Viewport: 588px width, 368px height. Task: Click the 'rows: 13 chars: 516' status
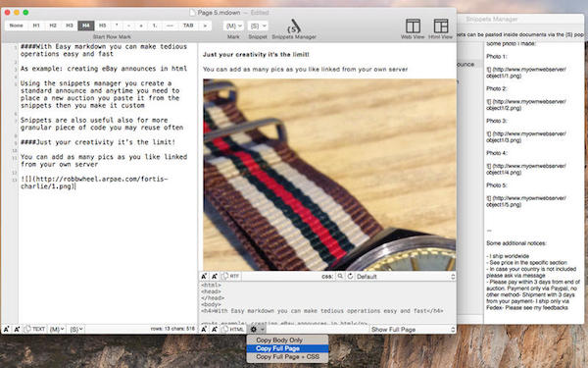coord(172,329)
